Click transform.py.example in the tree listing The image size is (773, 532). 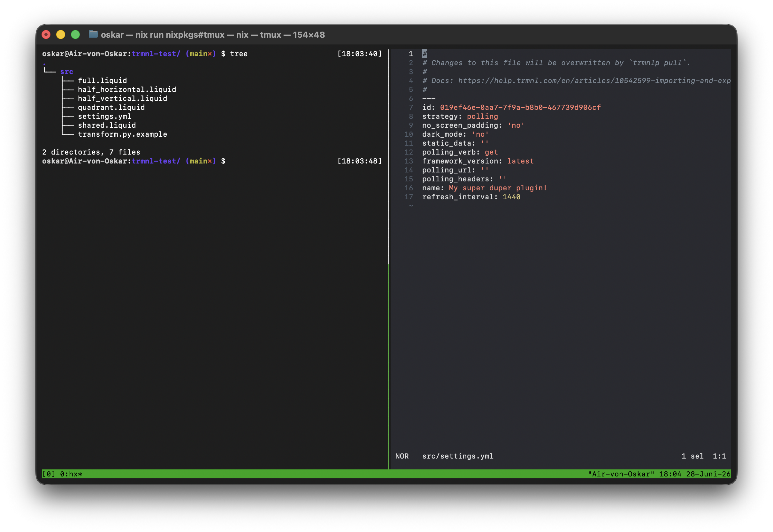tap(122, 134)
